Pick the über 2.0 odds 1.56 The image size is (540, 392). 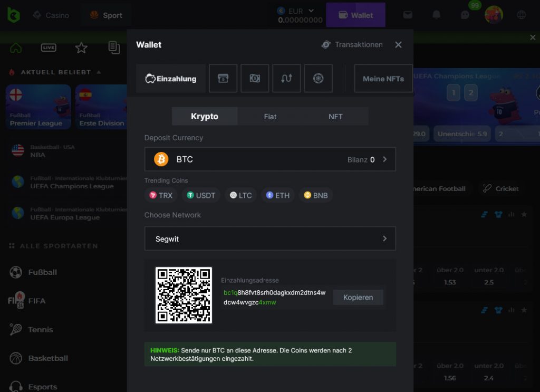[450, 372]
